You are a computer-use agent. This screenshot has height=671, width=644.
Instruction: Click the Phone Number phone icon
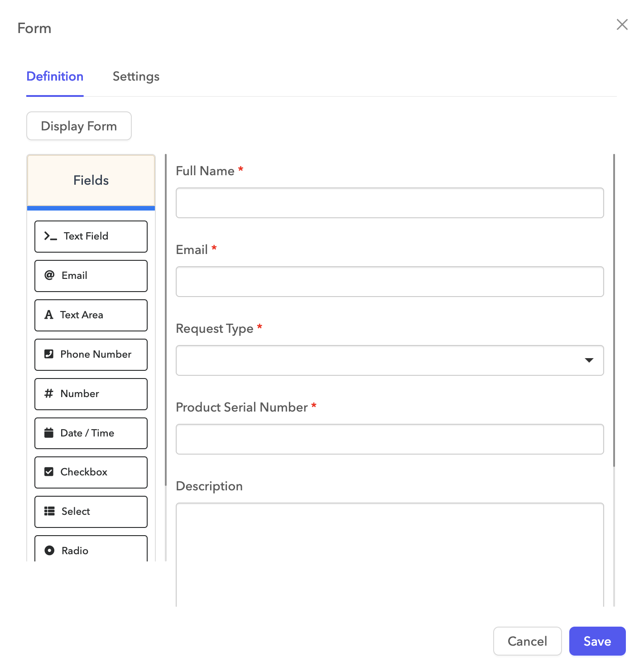pyautogui.click(x=49, y=354)
